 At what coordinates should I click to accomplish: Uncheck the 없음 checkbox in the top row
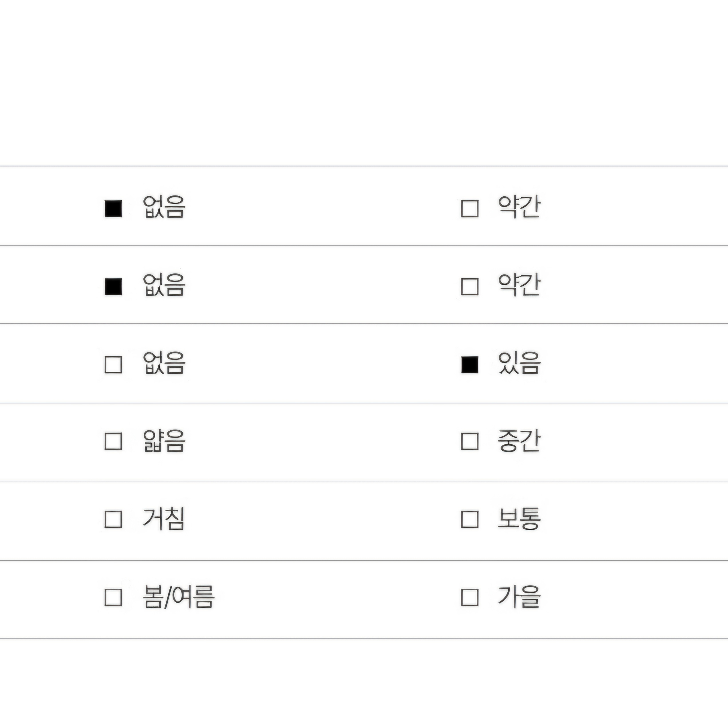(x=113, y=209)
